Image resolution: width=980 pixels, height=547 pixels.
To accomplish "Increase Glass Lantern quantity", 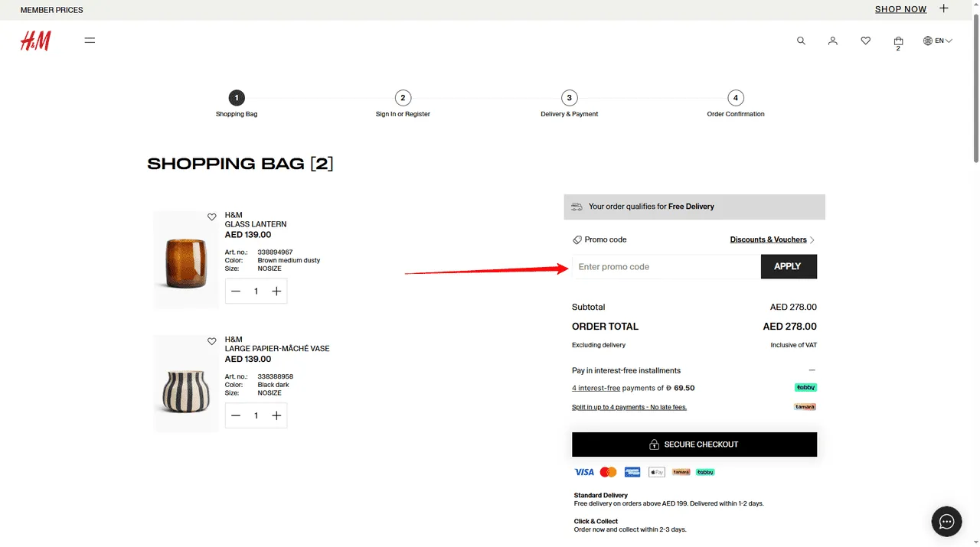I will coord(276,291).
